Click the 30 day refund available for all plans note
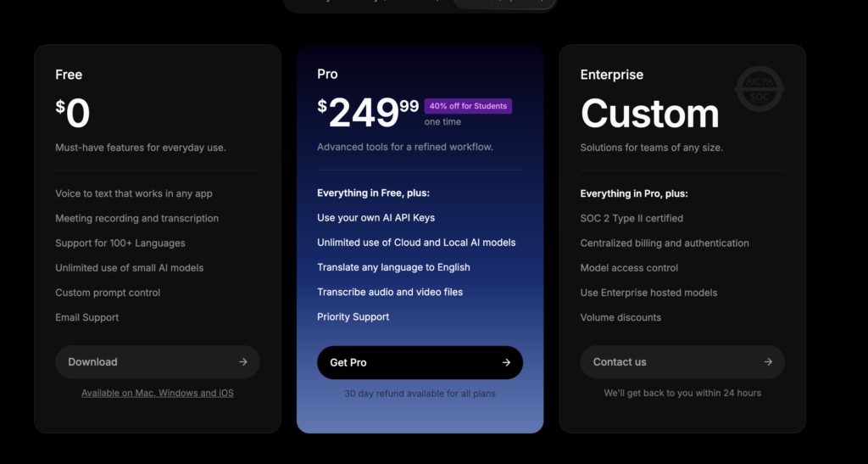Screen dimensions: 868x464 420,394
